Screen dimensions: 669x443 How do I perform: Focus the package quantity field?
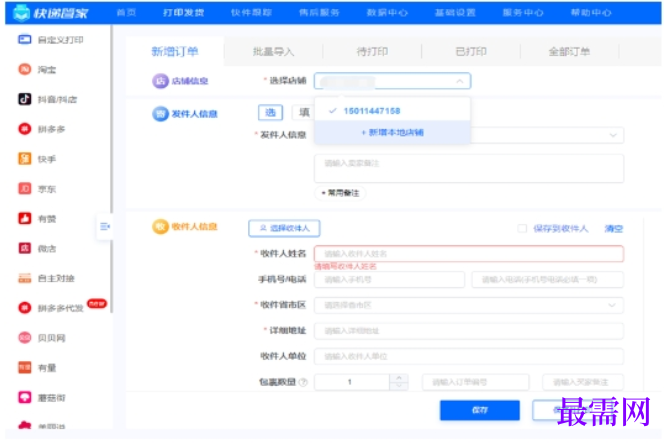click(352, 382)
